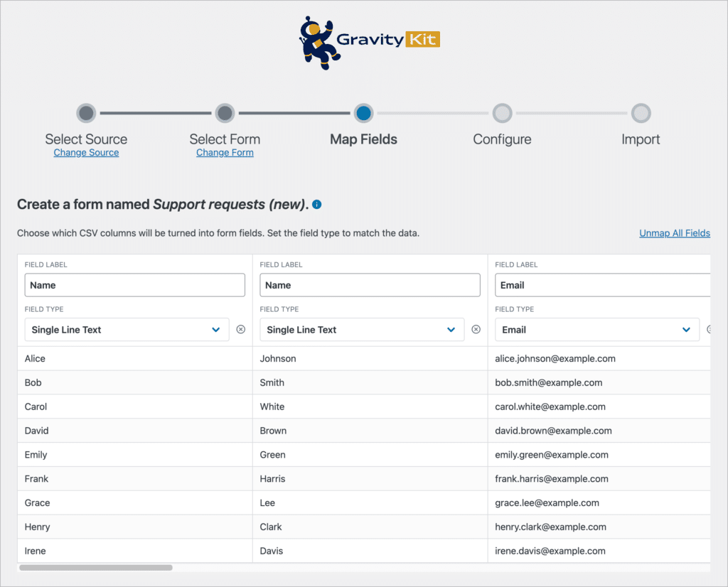The width and height of the screenshot is (728, 587).
Task: Click the Select Source step circle
Action: pyautogui.click(x=86, y=113)
